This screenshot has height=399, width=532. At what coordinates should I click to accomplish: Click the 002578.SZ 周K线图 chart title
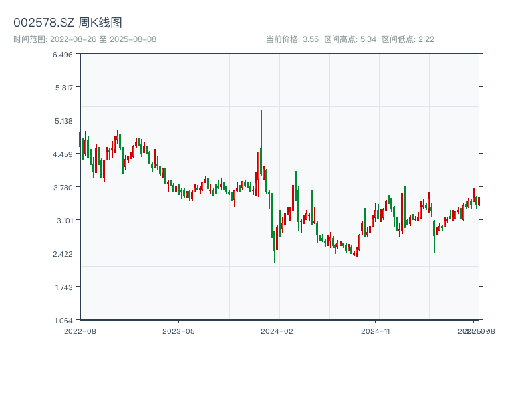point(68,23)
